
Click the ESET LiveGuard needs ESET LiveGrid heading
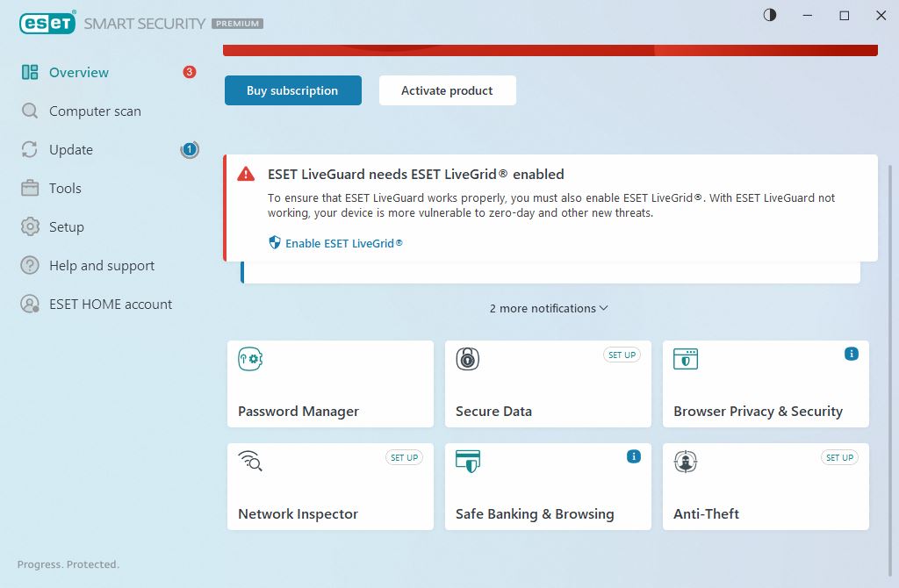[x=415, y=174]
